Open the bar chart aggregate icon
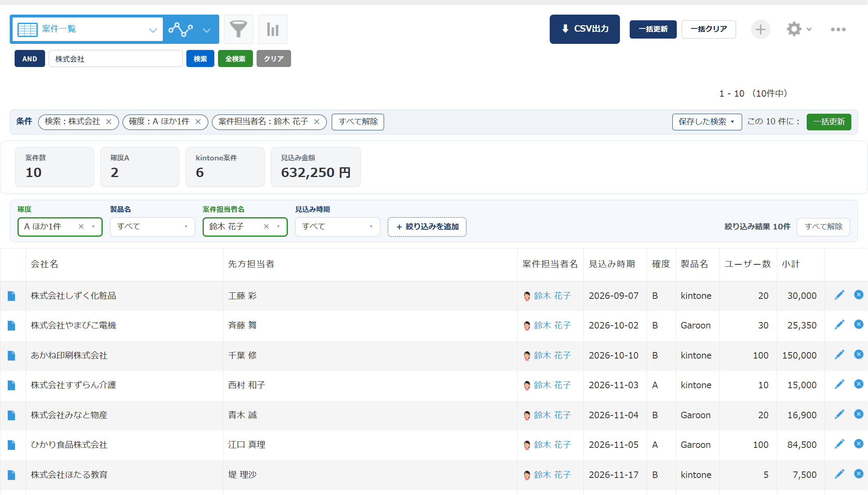 (x=272, y=29)
